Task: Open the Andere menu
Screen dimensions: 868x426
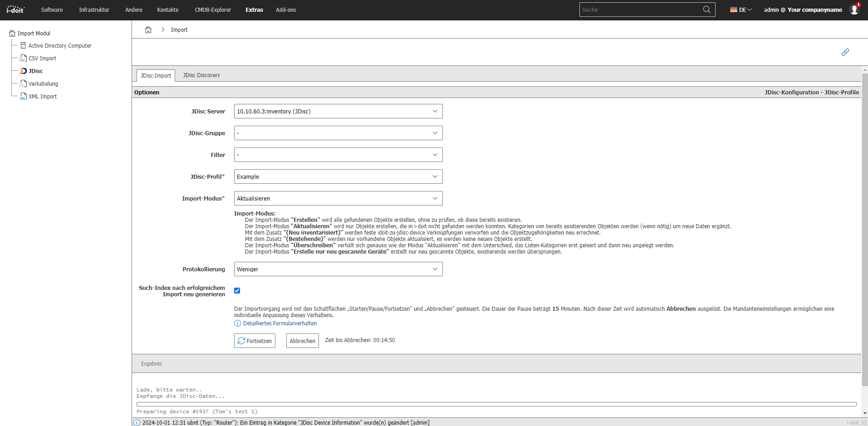Action: [x=134, y=10]
